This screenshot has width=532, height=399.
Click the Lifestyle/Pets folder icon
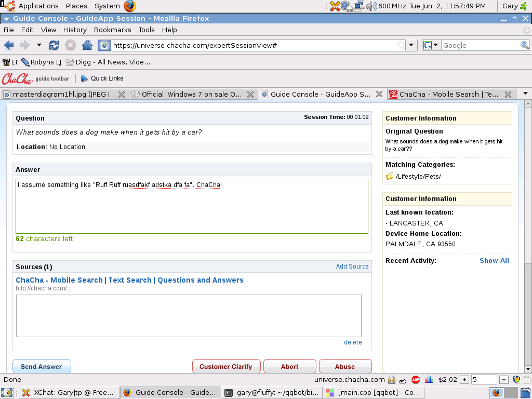click(x=390, y=177)
